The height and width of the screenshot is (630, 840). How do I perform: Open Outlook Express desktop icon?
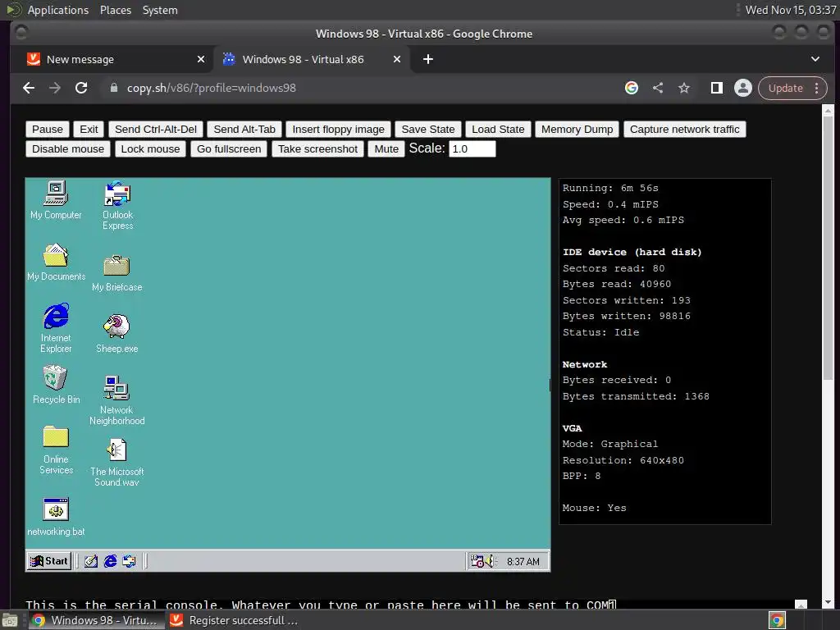(117, 206)
